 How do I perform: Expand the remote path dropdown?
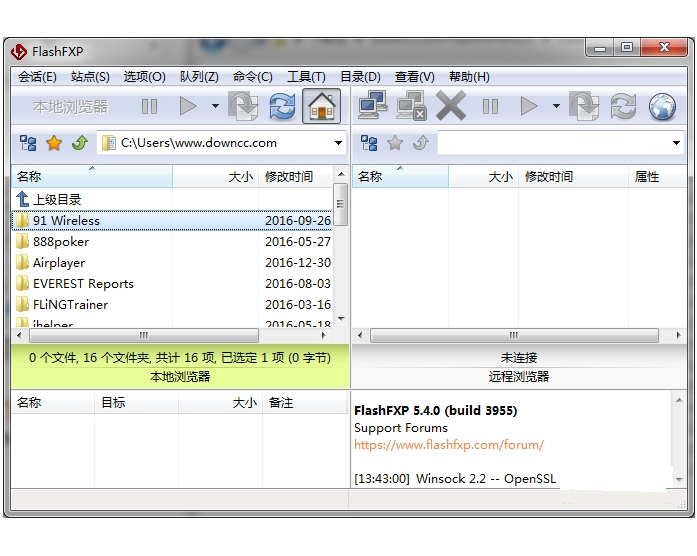[676, 143]
